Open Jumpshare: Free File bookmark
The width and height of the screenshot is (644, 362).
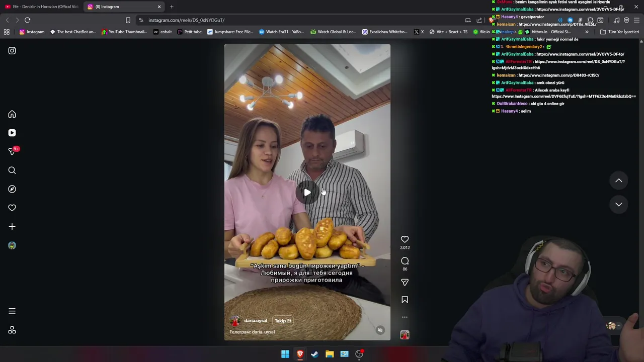click(x=230, y=32)
